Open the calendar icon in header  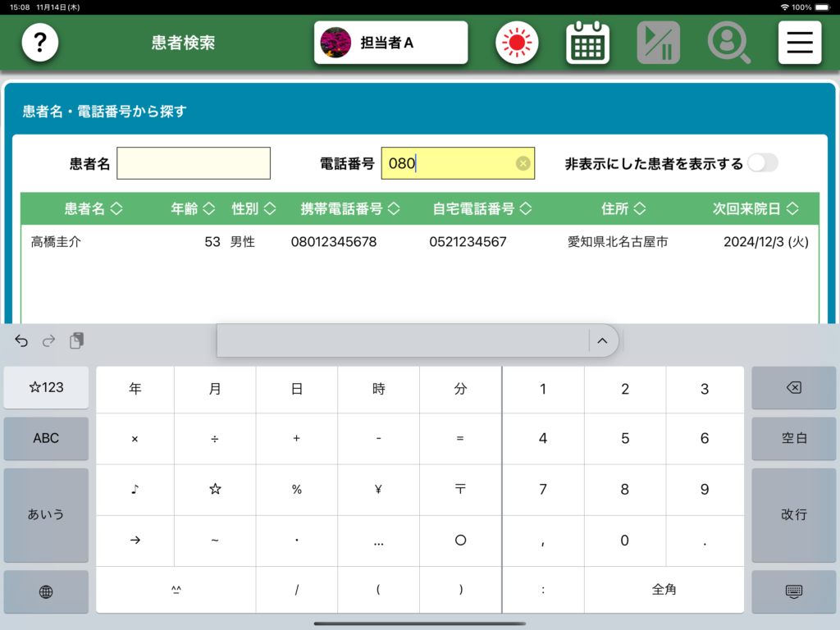pos(587,43)
